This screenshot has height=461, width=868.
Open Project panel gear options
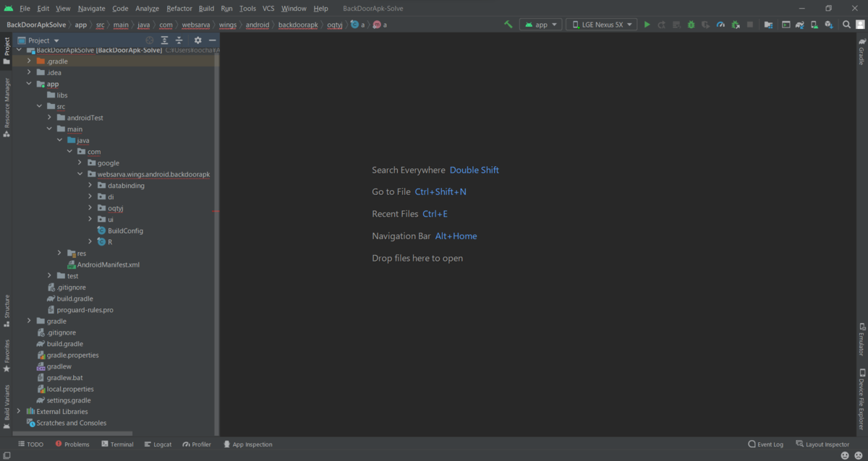[197, 40]
